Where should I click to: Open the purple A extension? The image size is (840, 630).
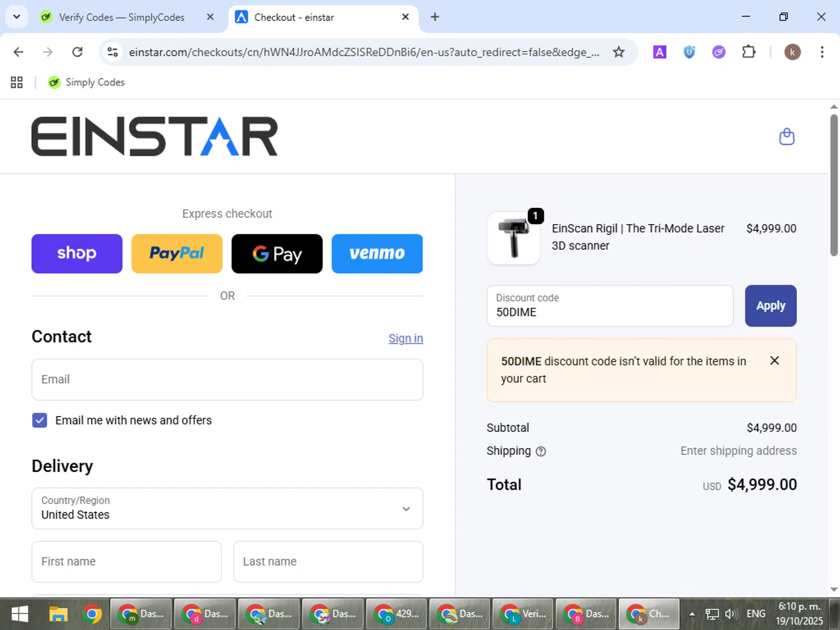pos(660,52)
